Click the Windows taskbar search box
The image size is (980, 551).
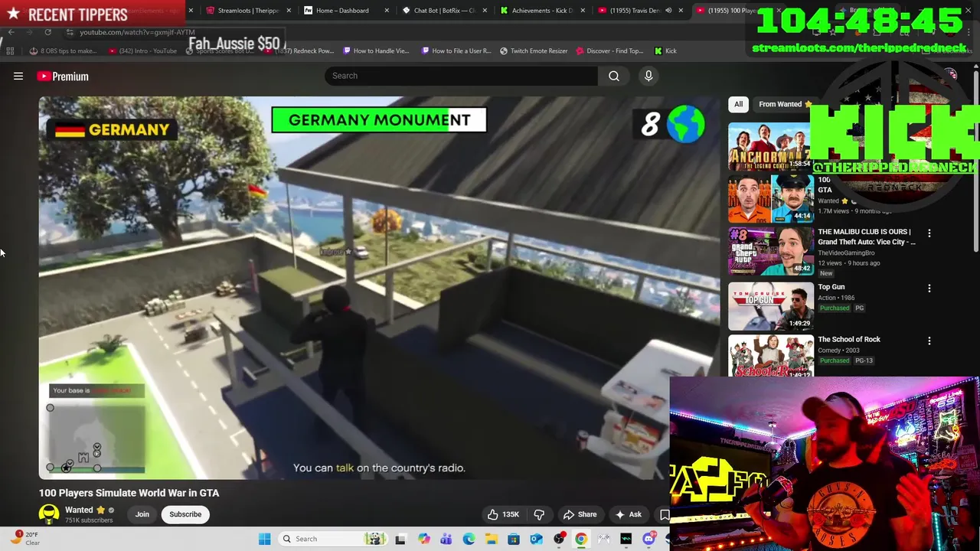332,539
